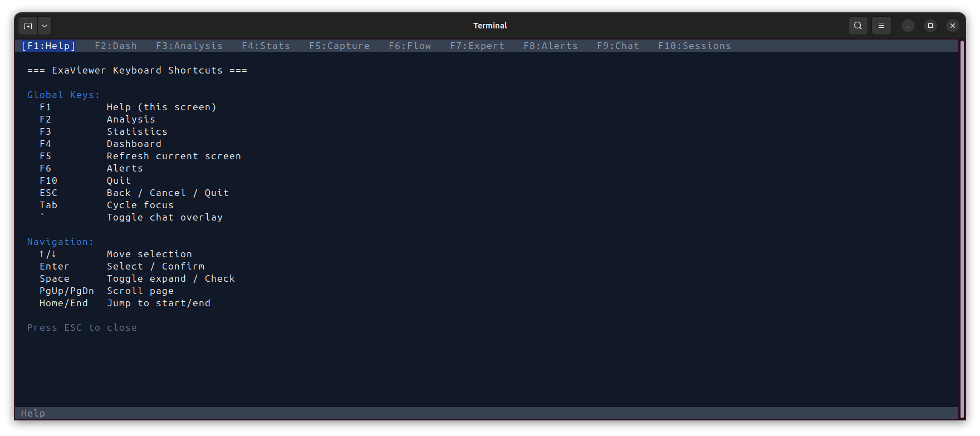980x436 pixels.
Task: Open terminal search with magnifier icon
Action: coord(858,26)
